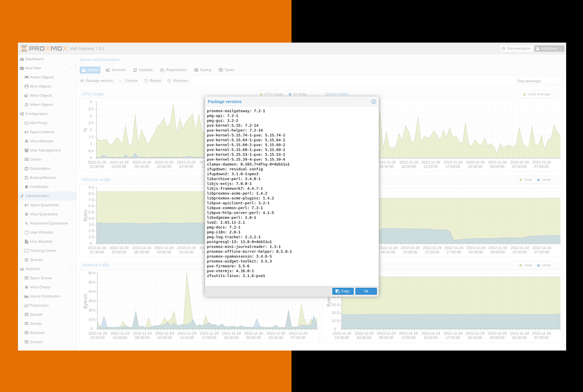The height and width of the screenshot is (392, 583).
Task: Open Domain statistics in the sidebar
Action: coord(36,315)
